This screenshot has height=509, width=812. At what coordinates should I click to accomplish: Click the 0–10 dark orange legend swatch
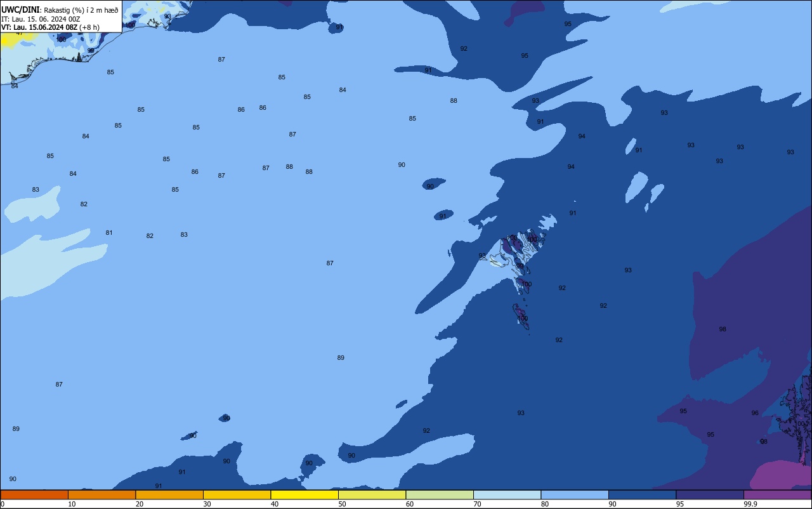(34, 494)
